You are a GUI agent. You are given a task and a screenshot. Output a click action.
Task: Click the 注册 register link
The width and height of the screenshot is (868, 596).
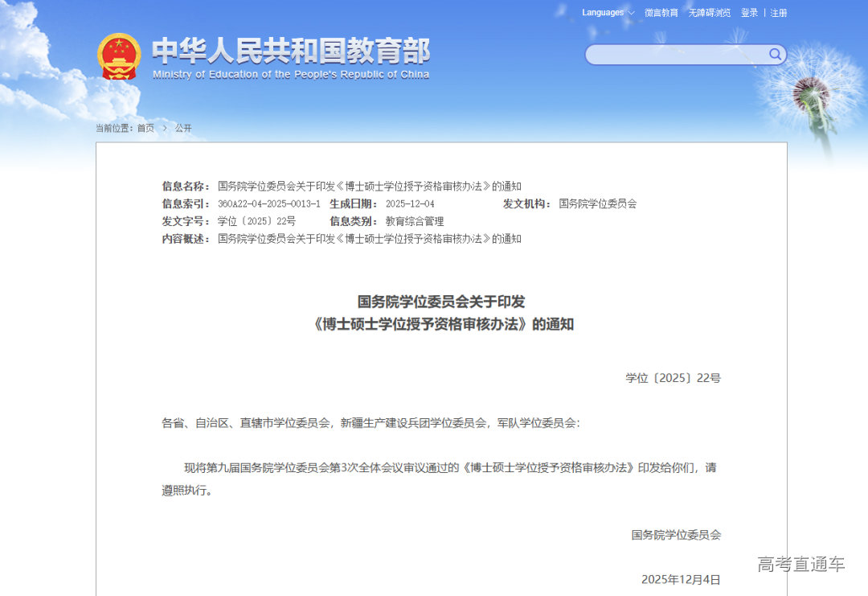(777, 12)
